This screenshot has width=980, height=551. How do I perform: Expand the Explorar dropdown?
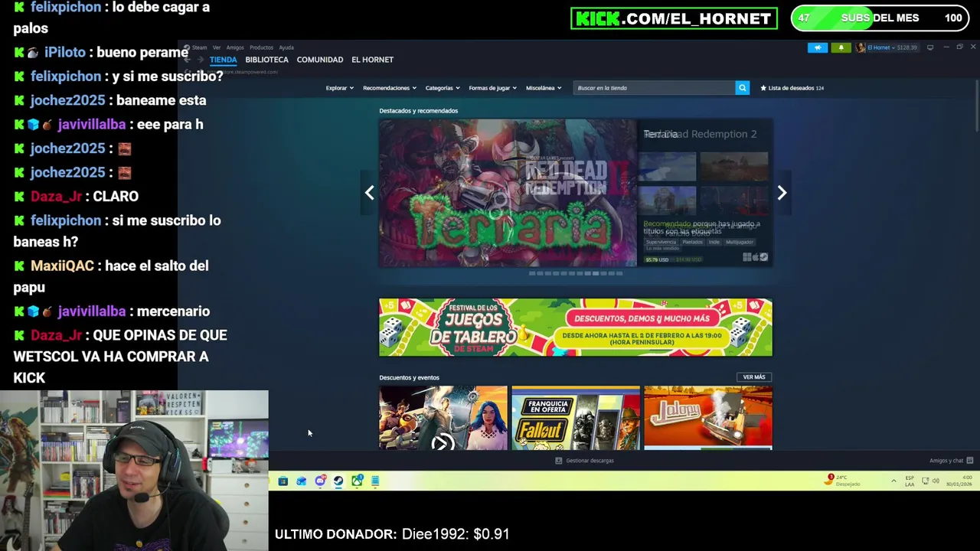(339, 88)
